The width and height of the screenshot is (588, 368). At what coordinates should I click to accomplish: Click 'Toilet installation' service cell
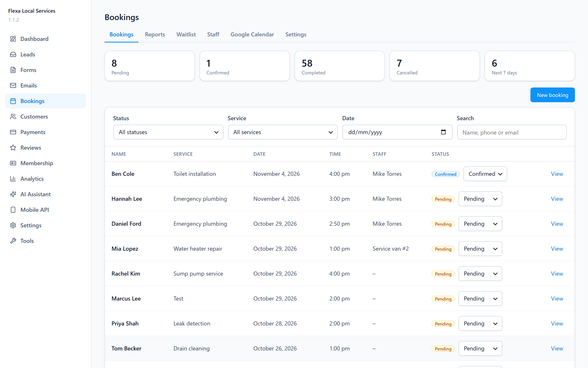(194, 174)
